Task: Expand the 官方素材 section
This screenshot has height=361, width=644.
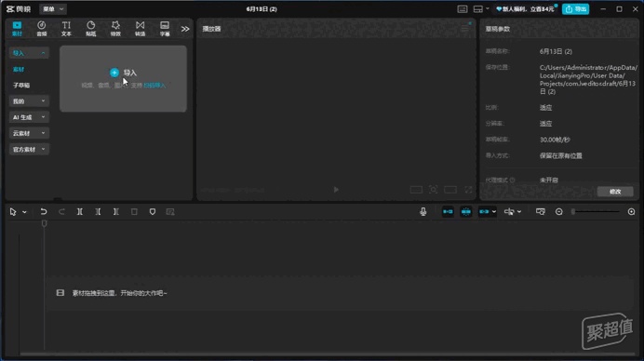Action: pyautogui.click(x=28, y=150)
